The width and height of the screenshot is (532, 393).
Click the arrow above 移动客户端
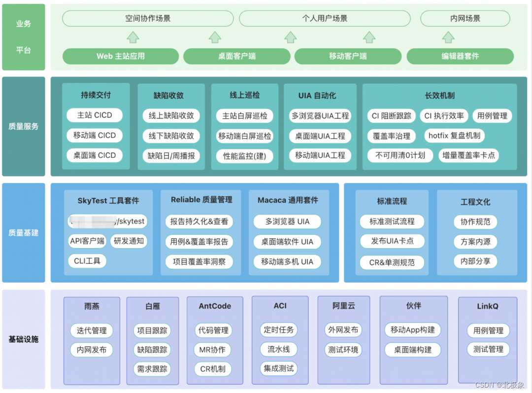[369, 36]
